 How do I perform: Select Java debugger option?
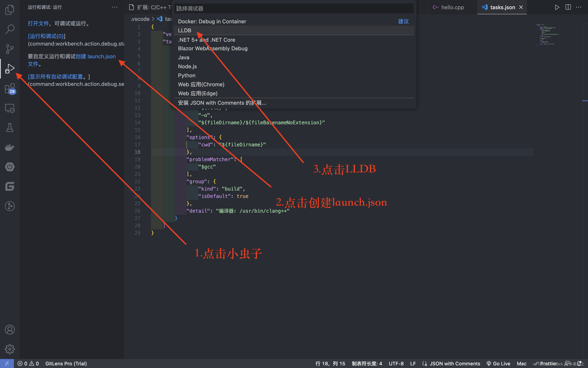tap(294, 57)
